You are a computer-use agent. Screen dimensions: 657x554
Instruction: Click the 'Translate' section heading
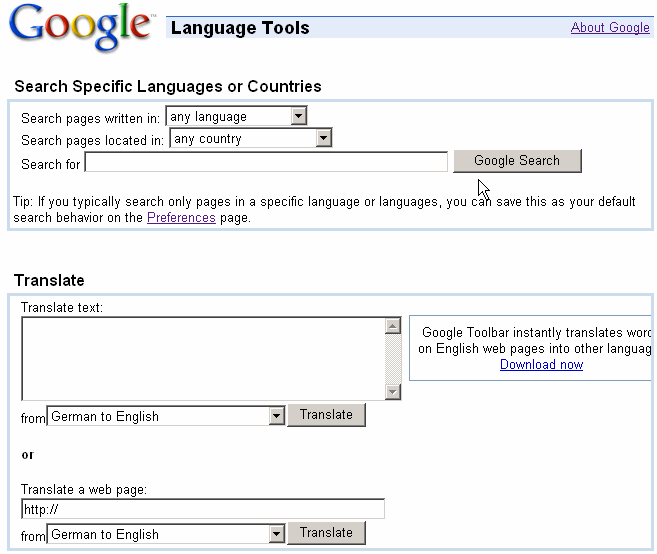(x=49, y=280)
